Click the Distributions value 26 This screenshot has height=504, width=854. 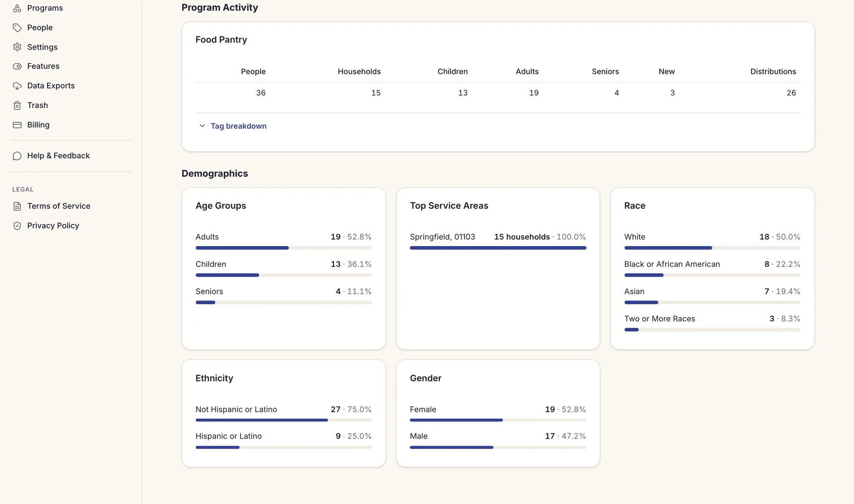(791, 93)
